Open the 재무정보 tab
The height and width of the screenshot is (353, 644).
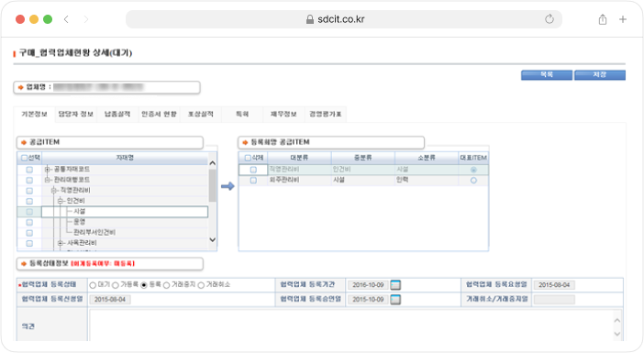[x=283, y=114]
